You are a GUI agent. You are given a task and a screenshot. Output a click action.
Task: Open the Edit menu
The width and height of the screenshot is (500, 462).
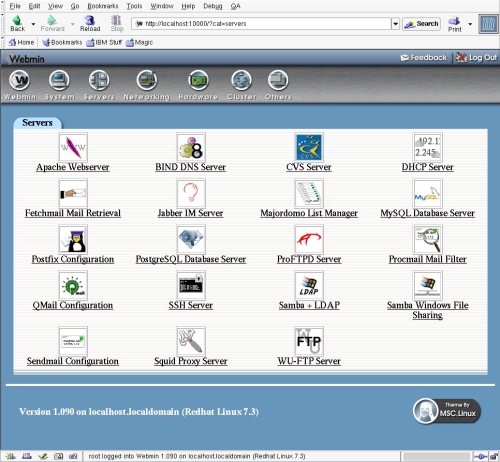tap(34, 6)
